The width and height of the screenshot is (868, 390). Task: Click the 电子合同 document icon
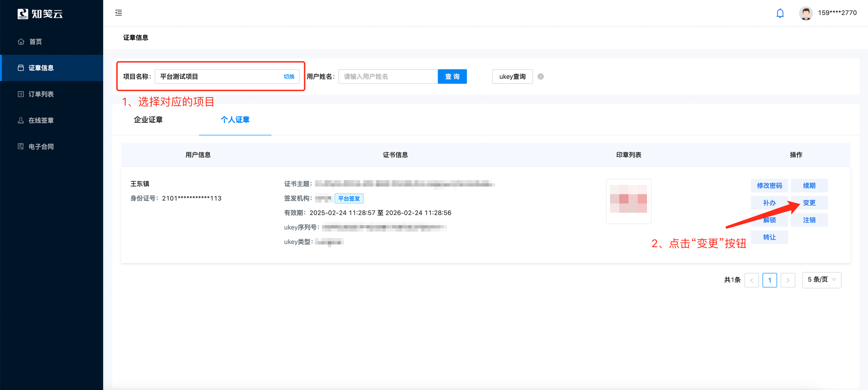point(21,146)
